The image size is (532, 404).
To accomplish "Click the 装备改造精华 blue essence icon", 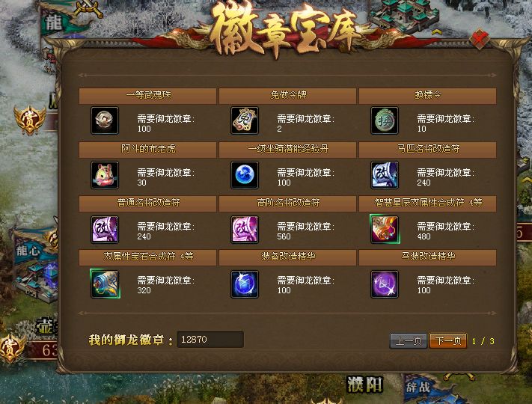I will click(x=244, y=284).
